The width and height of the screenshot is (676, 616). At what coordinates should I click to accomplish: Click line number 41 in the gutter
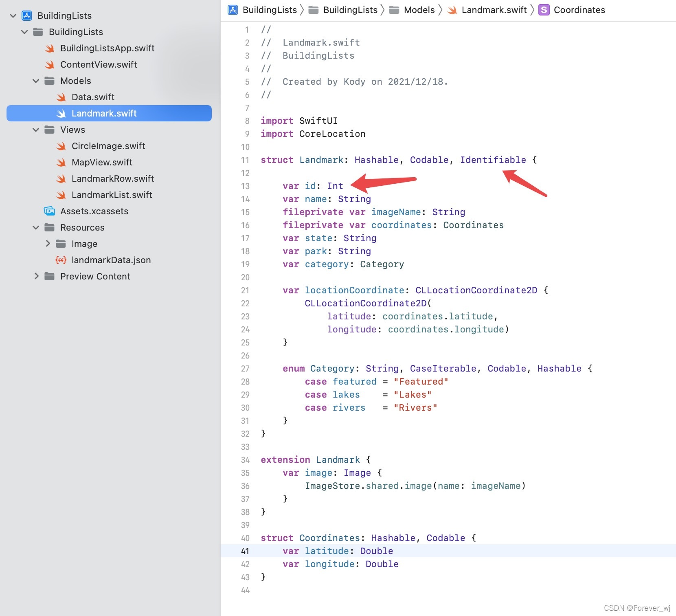[245, 551]
